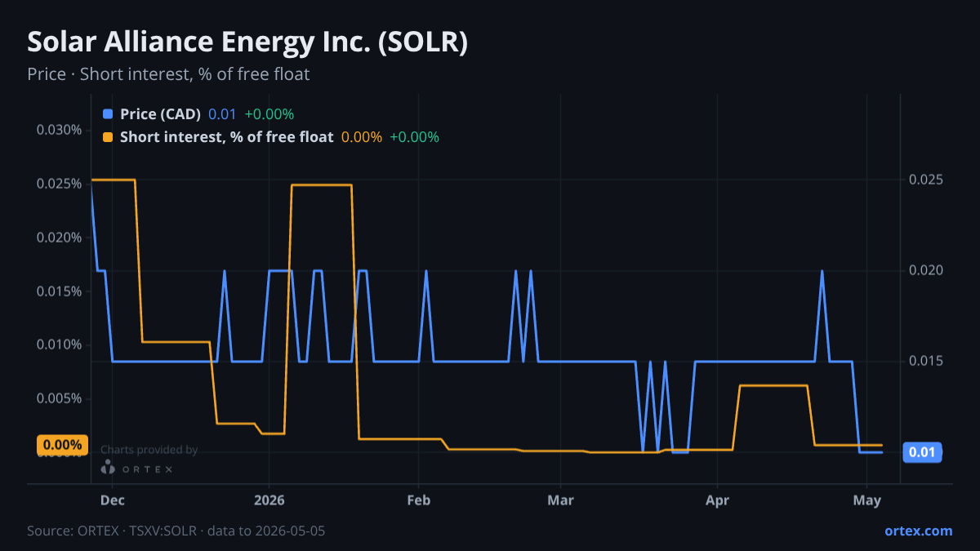The height and width of the screenshot is (551, 980).
Task: Click the orange 0.00% short interest value in legend
Action: pos(362,137)
